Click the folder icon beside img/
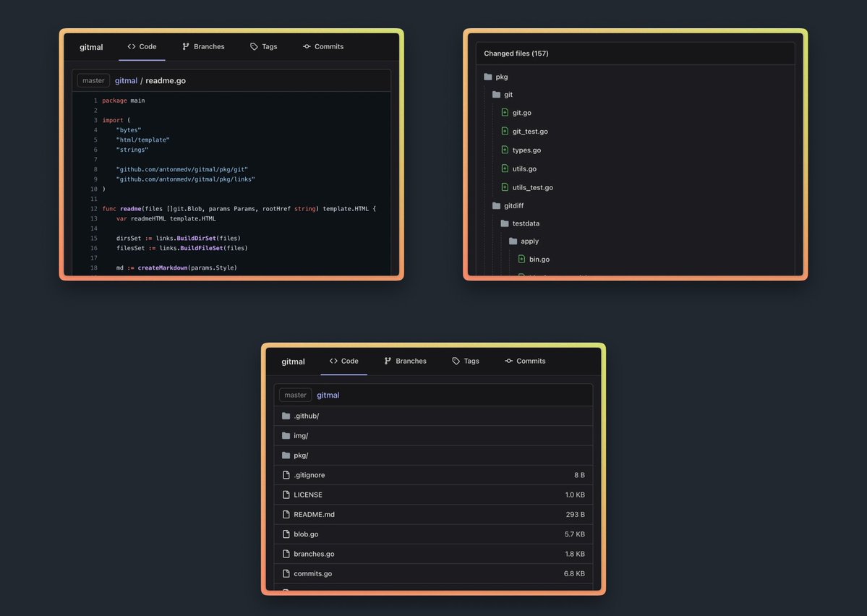This screenshot has width=867, height=616. 286,435
